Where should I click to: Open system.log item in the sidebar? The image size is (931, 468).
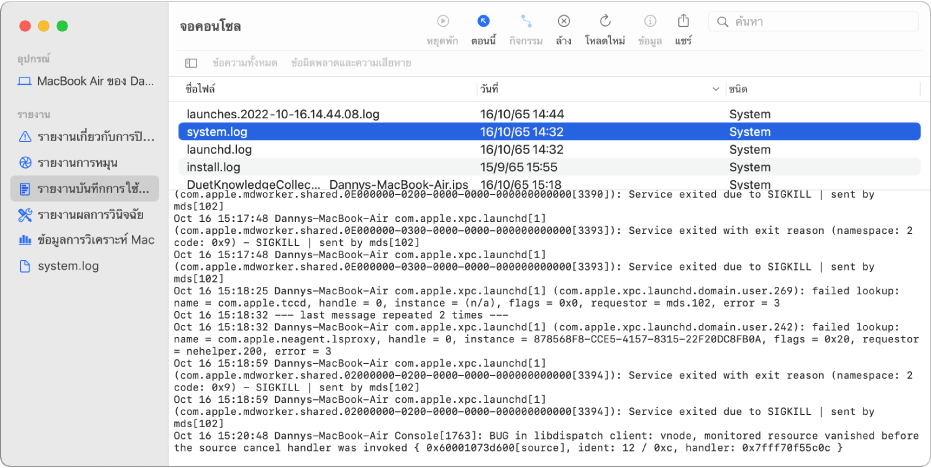click(x=84, y=266)
